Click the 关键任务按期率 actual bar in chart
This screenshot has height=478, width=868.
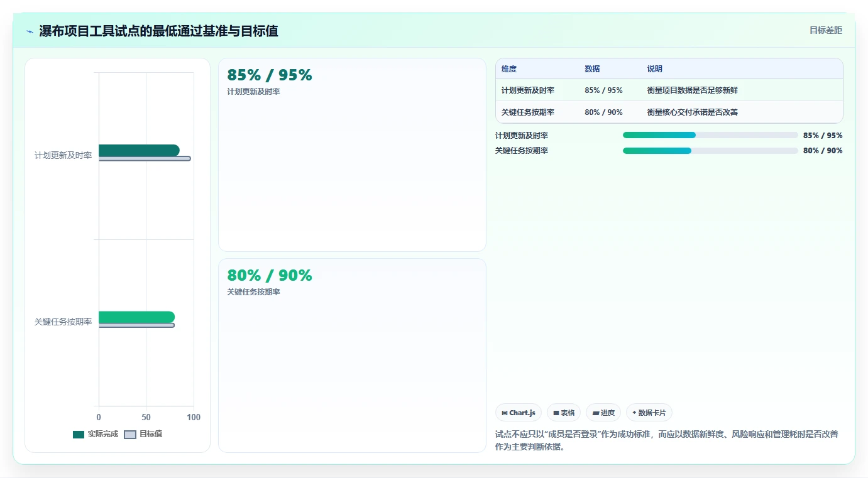[136, 317]
